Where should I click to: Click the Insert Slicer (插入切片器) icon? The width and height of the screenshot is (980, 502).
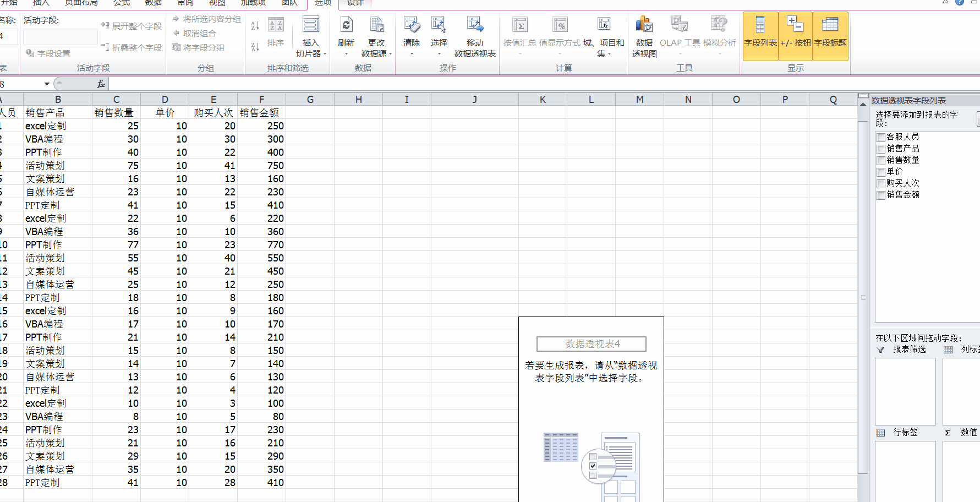point(311,25)
